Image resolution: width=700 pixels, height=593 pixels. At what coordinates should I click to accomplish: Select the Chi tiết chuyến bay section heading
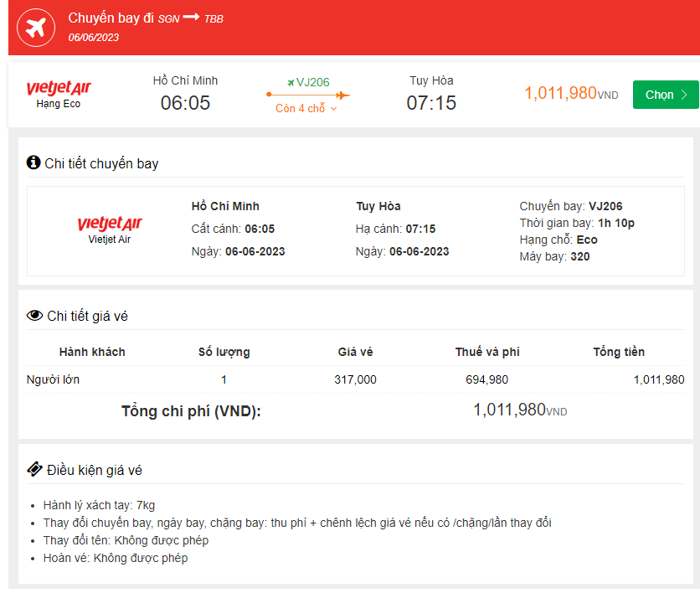pyautogui.click(x=101, y=163)
